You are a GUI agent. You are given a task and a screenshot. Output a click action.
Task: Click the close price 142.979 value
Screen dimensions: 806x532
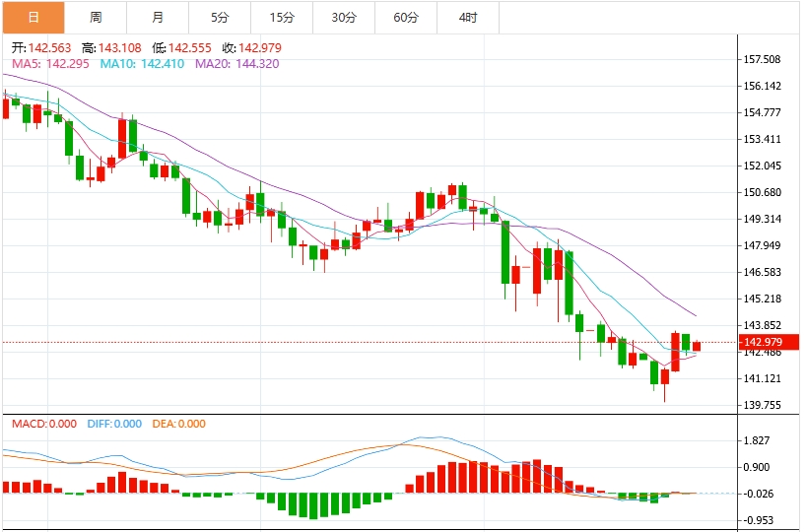(260, 48)
